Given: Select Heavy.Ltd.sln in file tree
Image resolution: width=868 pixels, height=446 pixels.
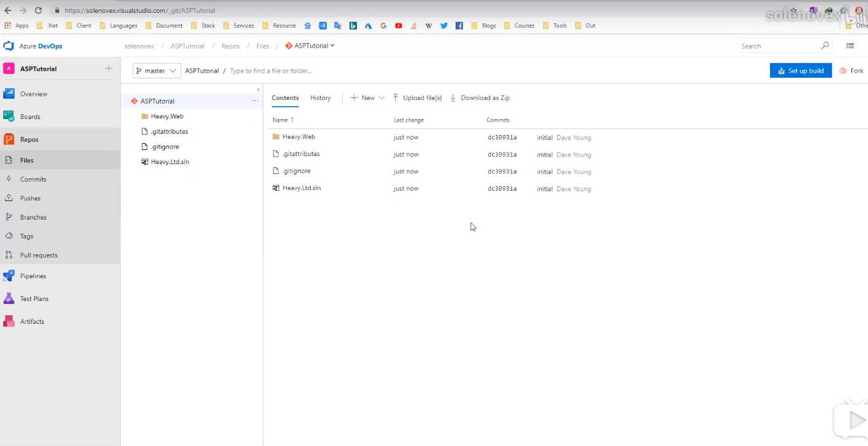Looking at the screenshot, I should click(170, 162).
